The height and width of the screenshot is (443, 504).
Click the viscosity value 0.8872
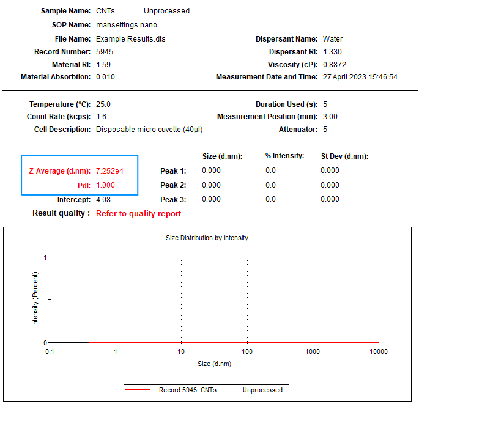(335, 65)
